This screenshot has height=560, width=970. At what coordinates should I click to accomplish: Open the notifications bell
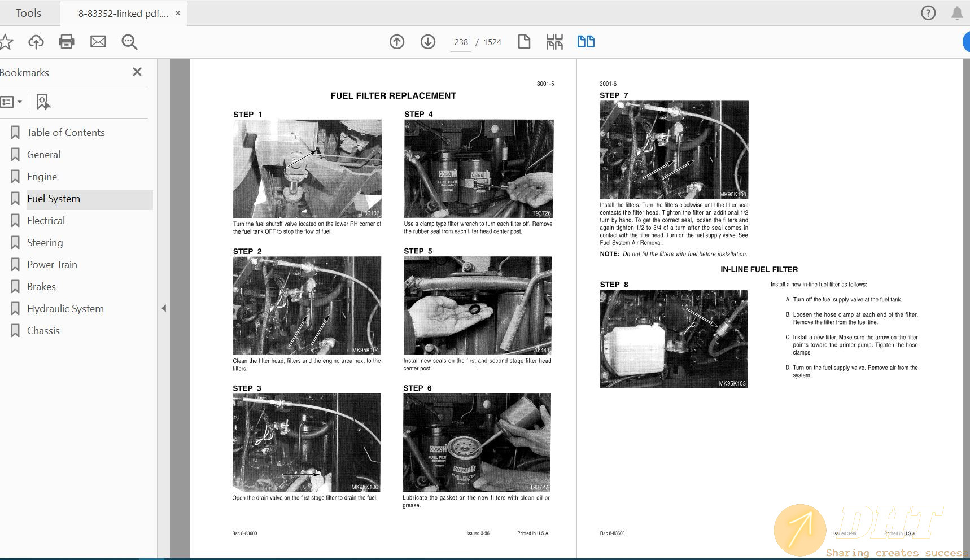[x=957, y=13]
